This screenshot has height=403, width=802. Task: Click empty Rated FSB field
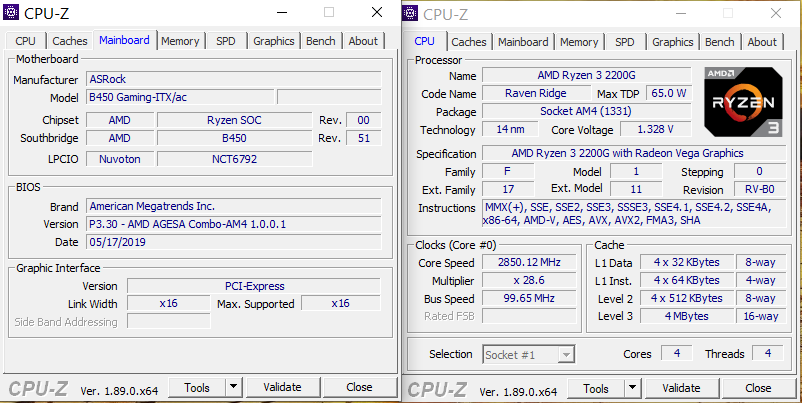coord(529,316)
